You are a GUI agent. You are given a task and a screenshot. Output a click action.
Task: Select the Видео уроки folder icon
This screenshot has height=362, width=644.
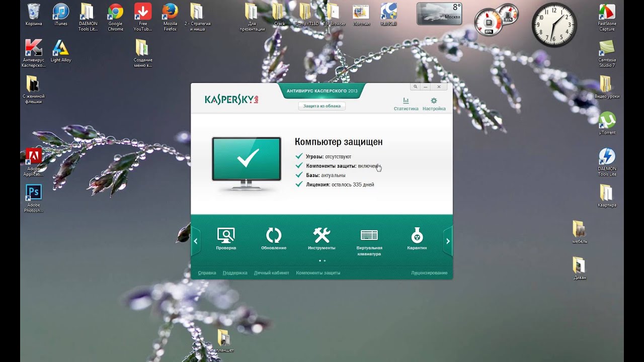tap(607, 87)
